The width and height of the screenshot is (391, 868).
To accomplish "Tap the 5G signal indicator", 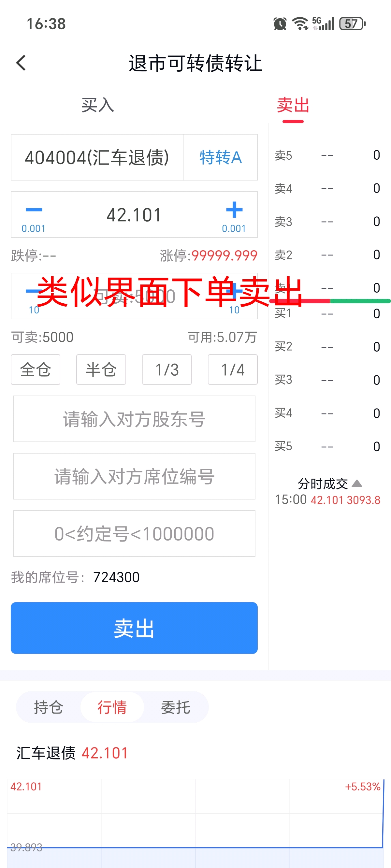I will 323,23.
